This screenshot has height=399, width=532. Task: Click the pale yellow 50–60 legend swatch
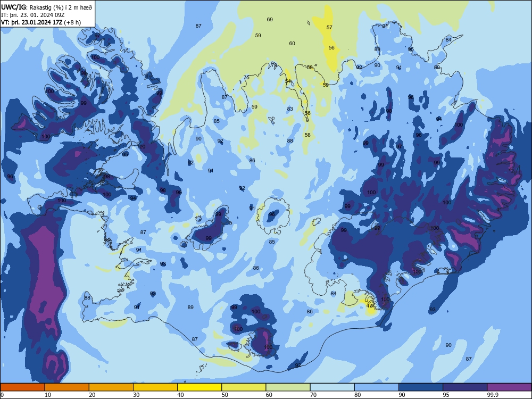coord(244,387)
